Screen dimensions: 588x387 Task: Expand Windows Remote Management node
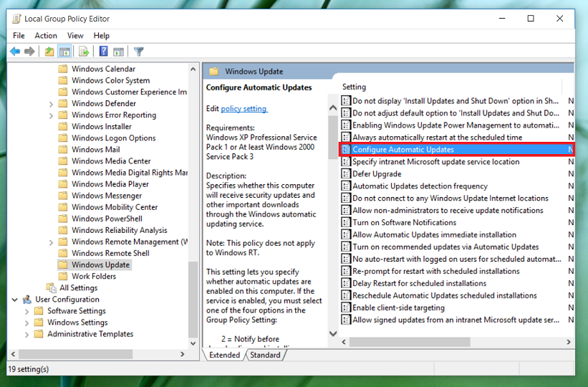click(51, 242)
